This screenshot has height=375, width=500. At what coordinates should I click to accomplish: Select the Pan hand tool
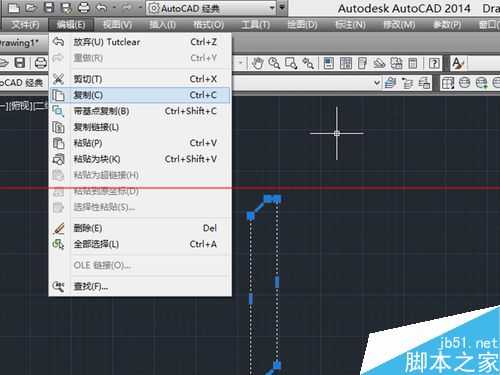tap(258, 63)
